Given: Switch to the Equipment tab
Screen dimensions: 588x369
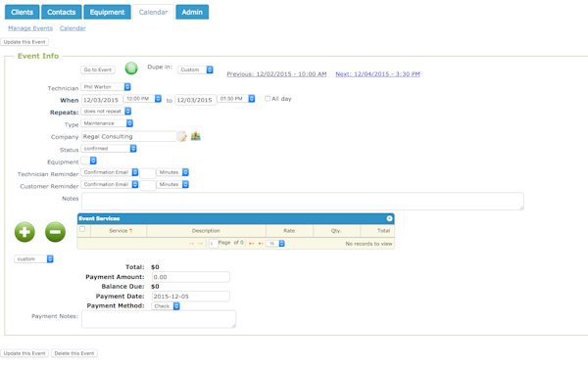Looking at the screenshot, I should point(107,12).
